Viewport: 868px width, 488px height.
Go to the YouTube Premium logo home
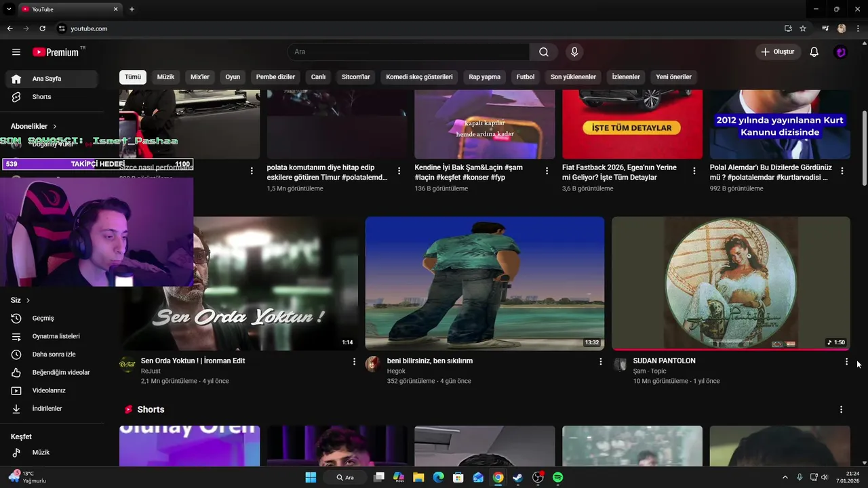[56, 52]
